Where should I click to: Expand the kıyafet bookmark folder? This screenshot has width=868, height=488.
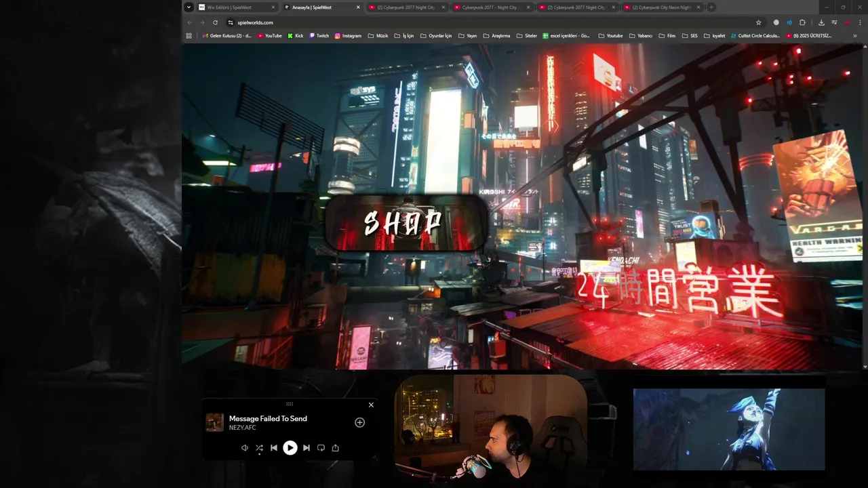pos(714,35)
